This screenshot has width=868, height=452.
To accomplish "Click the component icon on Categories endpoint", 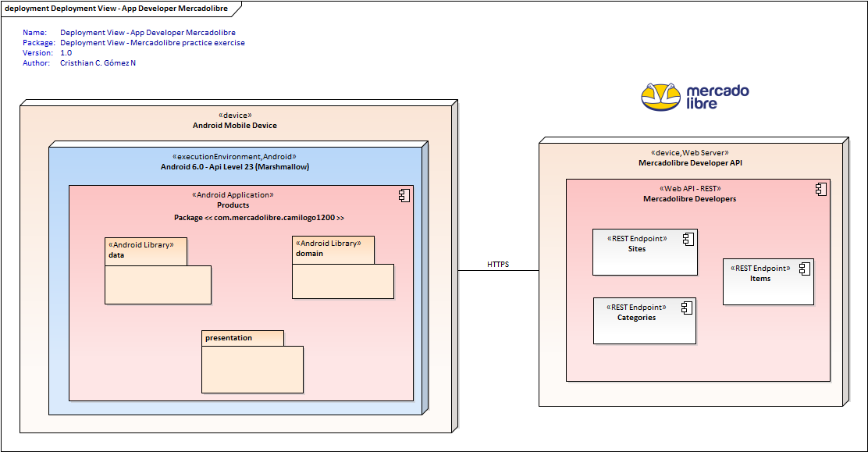I will point(687,308).
